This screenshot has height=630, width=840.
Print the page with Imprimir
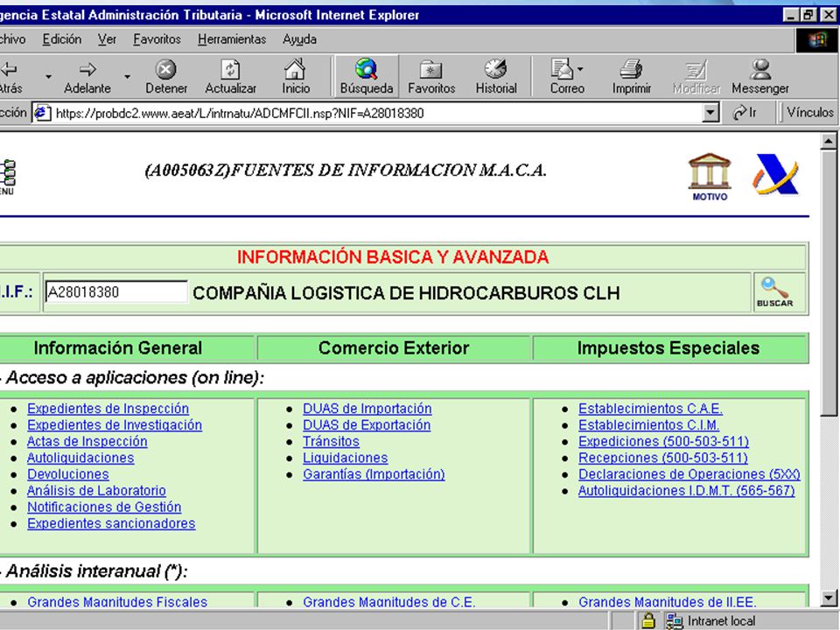pos(632,77)
